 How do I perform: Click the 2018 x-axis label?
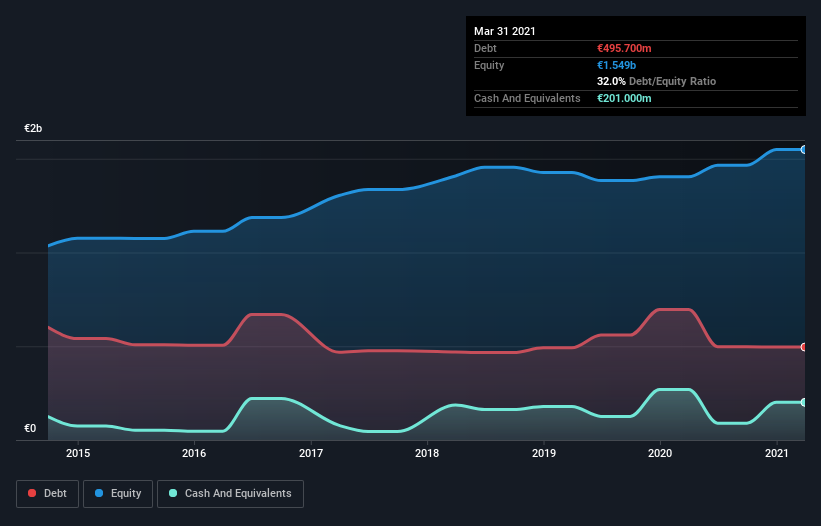(427, 453)
